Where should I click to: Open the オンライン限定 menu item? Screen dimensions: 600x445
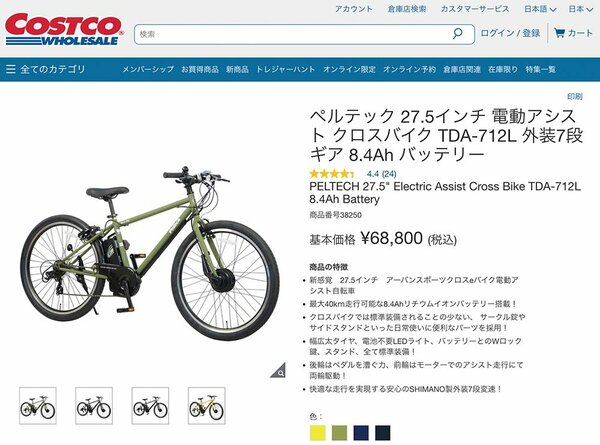pos(349,69)
